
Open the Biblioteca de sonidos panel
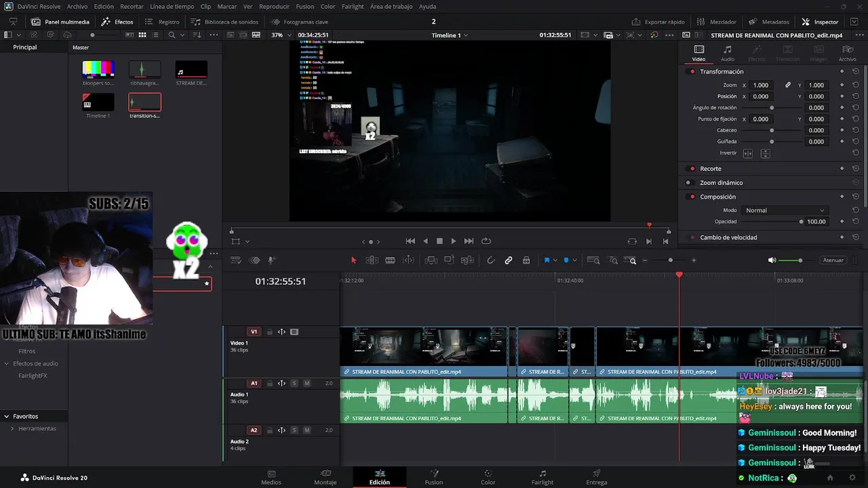click(224, 22)
